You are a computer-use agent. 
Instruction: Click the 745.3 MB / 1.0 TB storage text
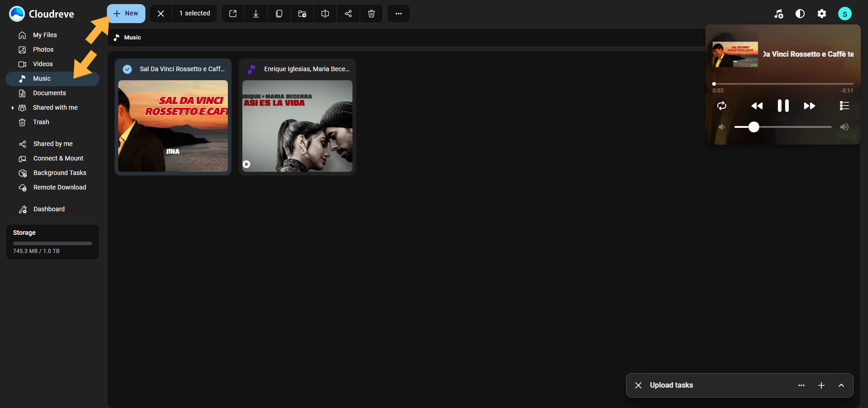point(36,251)
